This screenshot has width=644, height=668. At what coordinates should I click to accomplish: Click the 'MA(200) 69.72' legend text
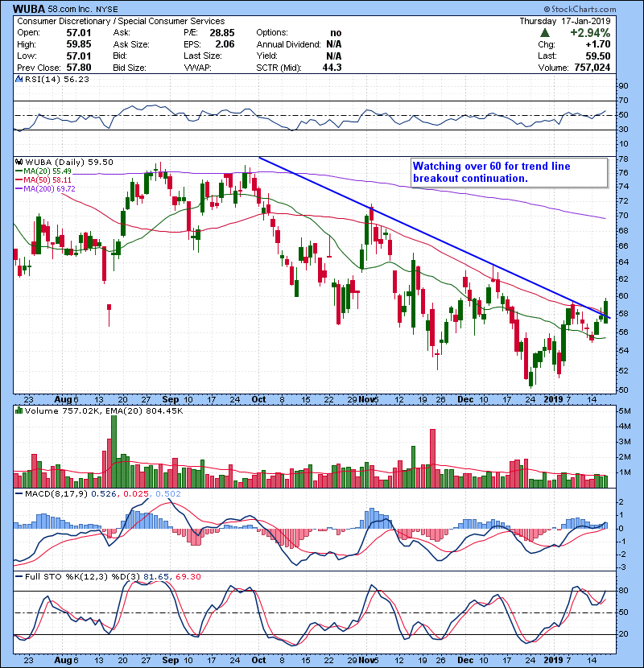click(x=49, y=188)
